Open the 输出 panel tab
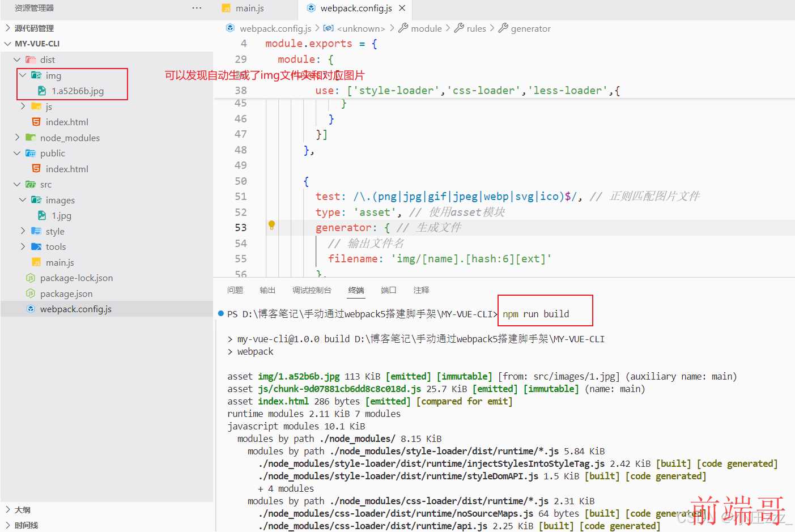The height and width of the screenshot is (532, 795). pos(267,290)
